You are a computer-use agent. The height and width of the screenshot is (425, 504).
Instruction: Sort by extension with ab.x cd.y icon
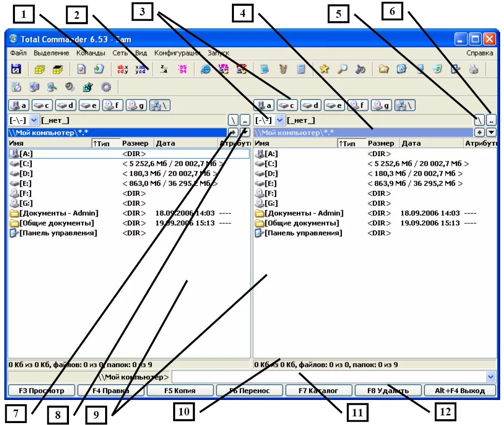123,69
